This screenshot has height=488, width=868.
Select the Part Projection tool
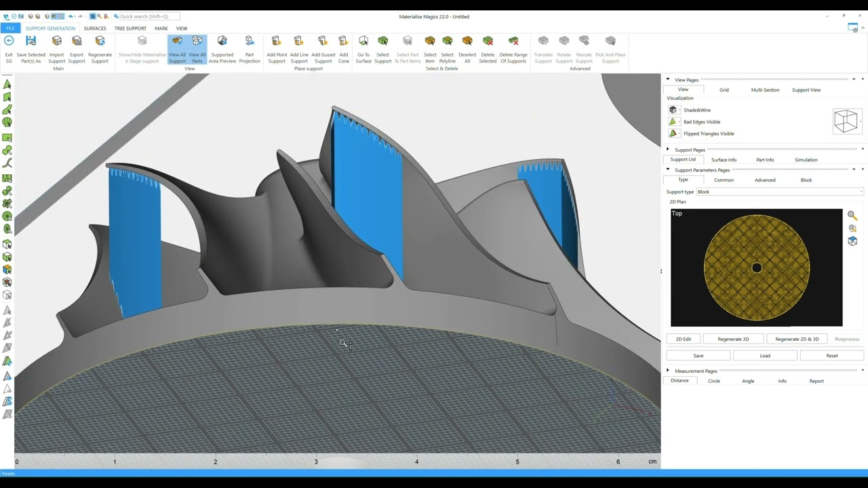coord(250,50)
